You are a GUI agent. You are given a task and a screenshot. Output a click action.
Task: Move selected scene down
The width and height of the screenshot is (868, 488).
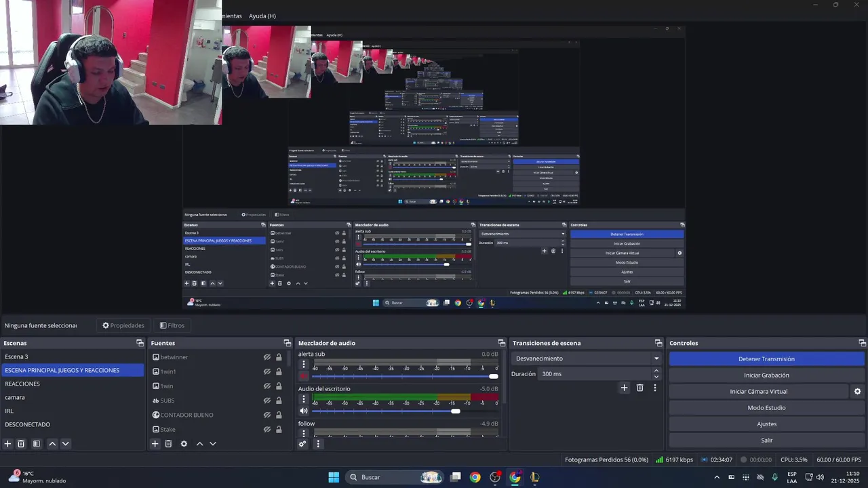click(65, 444)
